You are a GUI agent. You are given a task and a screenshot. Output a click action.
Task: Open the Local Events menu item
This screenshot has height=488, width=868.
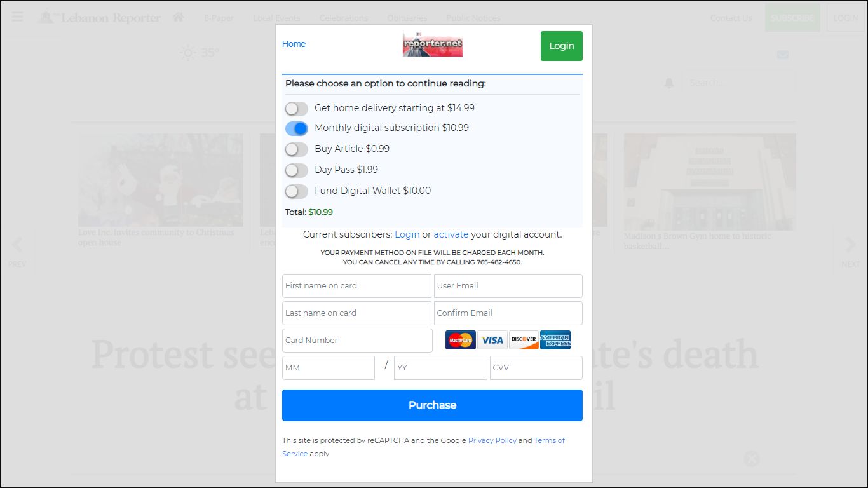pos(276,18)
